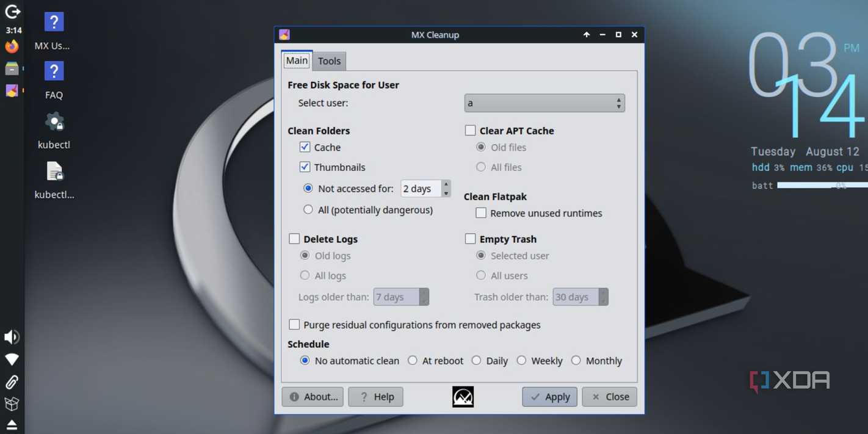Choose All (potentially dangerous) radio
868x434 pixels.
(x=308, y=210)
